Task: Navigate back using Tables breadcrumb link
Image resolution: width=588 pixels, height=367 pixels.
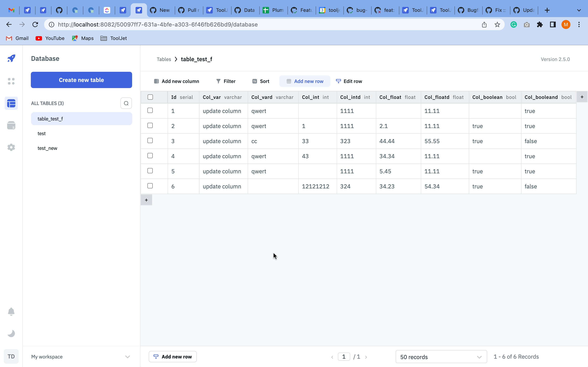Action: pos(164,59)
